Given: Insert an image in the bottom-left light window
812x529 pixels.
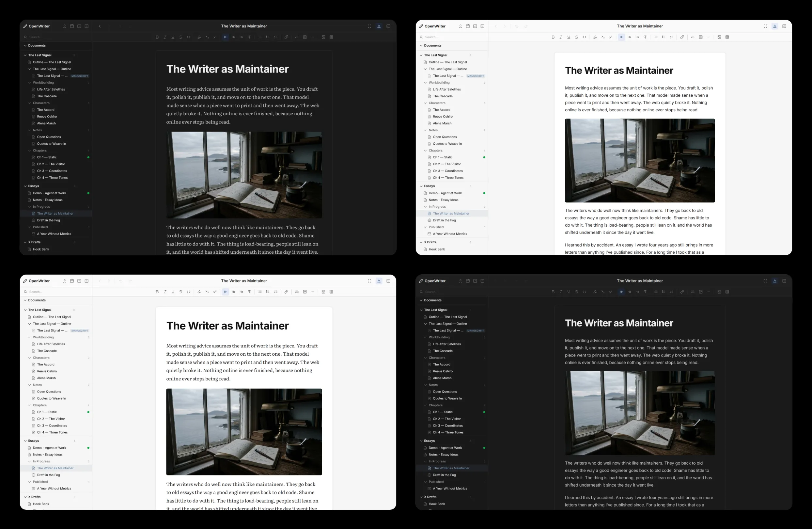Looking at the screenshot, I should pyautogui.click(x=323, y=292).
